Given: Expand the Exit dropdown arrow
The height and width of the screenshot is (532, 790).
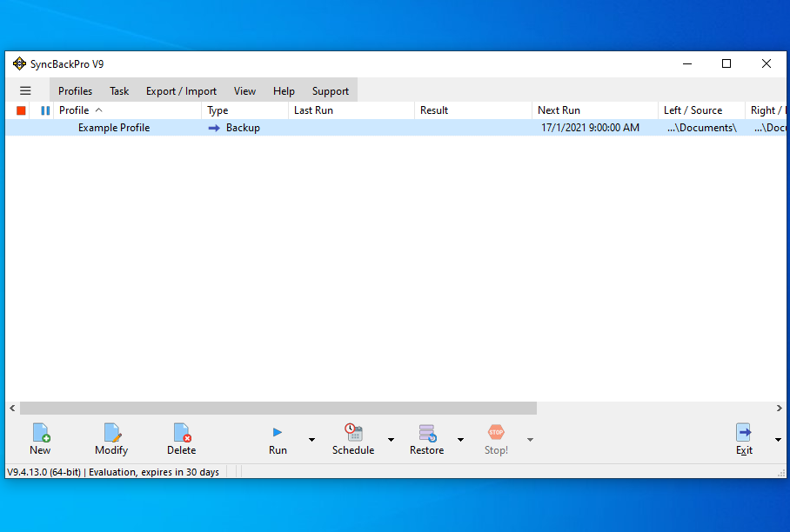Looking at the screenshot, I should (777, 440).
